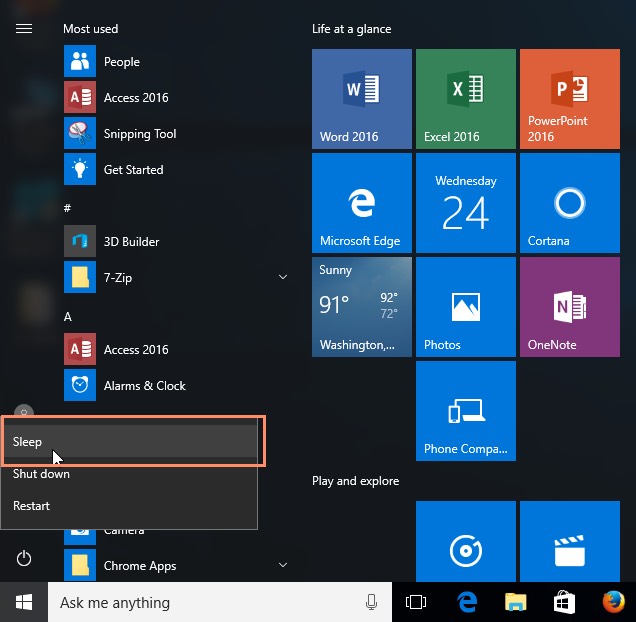
Task: Open the Photos tile
Action: point(466,307)
